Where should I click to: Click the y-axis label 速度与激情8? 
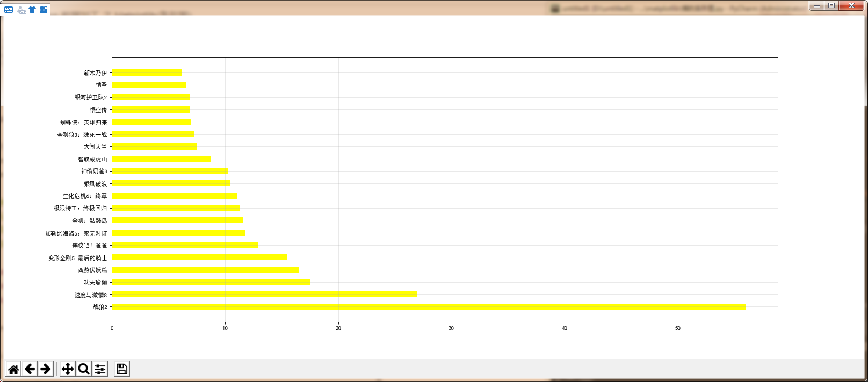pyautogui.click(x=91, y=295)
